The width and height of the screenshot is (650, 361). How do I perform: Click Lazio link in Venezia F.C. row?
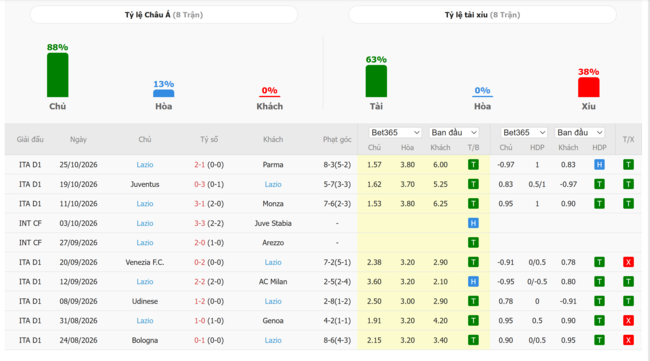coord(273,262)
